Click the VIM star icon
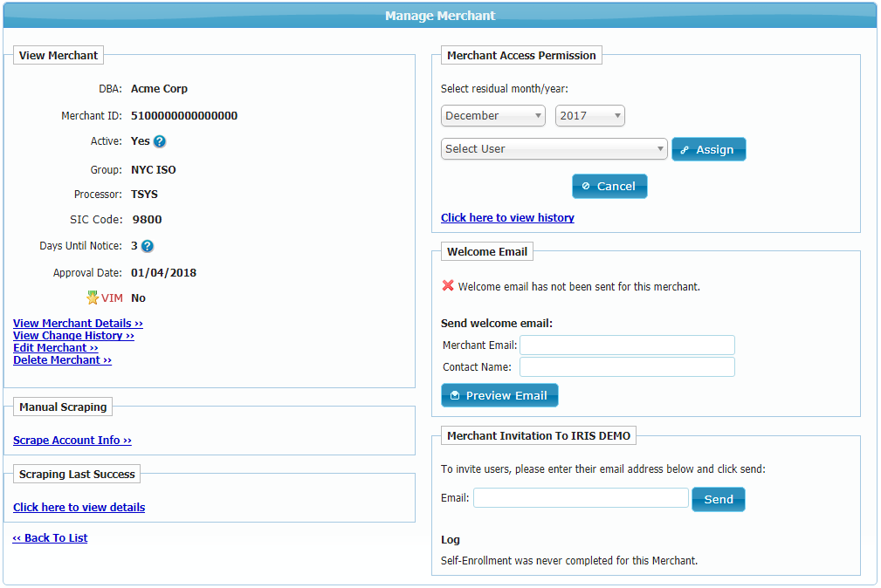This screenshot has height=588, width=881. pos(93,297)
